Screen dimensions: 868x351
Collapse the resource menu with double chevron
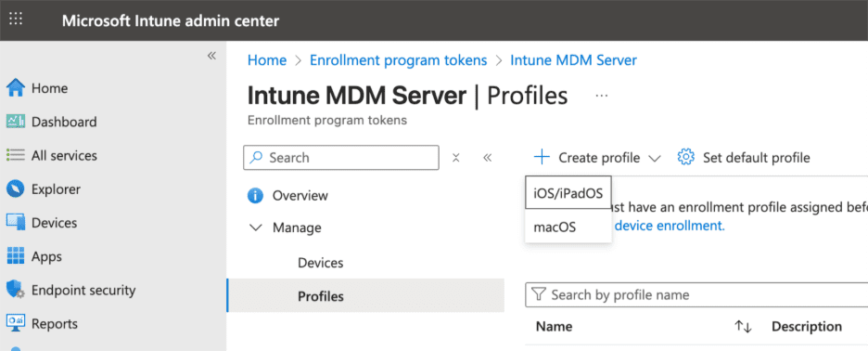pos(487,158)
